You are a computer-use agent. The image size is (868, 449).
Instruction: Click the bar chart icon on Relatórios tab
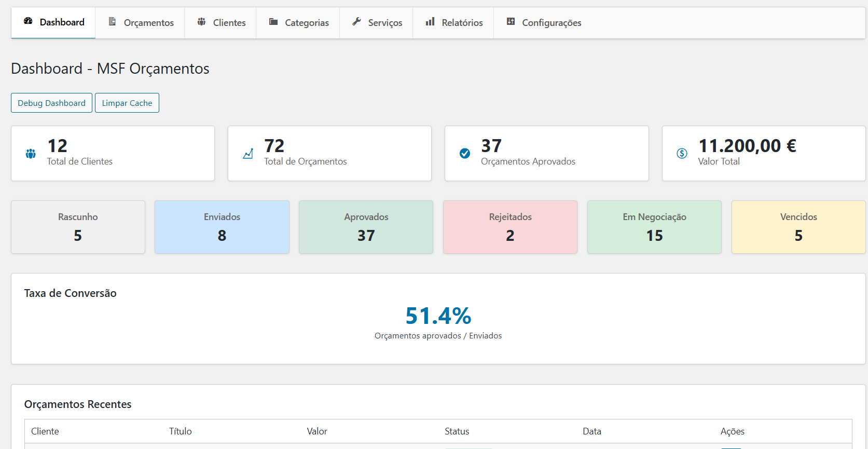tap(430, 22)
